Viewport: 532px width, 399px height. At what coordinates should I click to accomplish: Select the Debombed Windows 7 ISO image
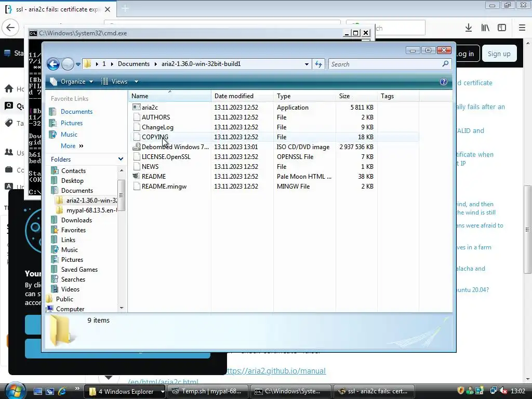click(x=175, y=147)
